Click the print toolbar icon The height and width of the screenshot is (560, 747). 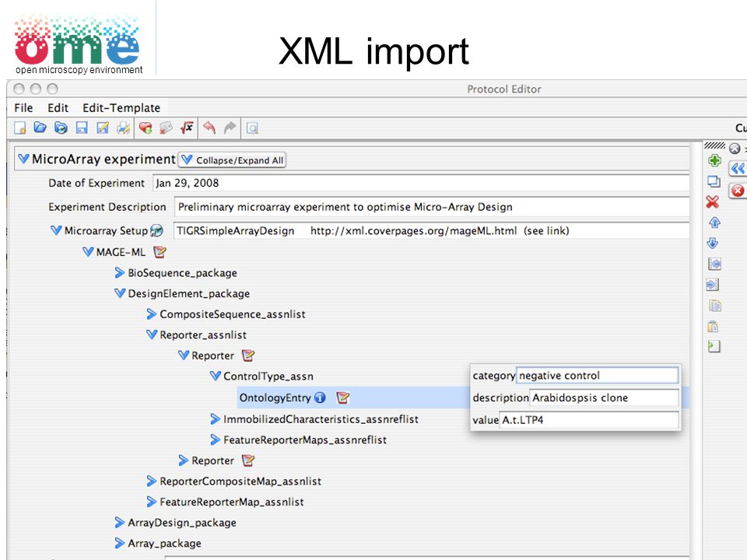point(124,128)
